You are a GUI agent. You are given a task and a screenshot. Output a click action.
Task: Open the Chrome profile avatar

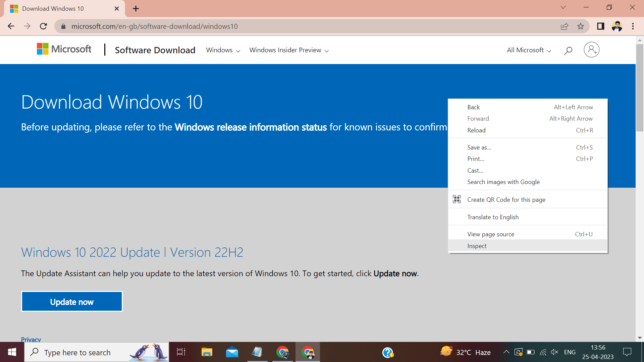tap(617, 26)
